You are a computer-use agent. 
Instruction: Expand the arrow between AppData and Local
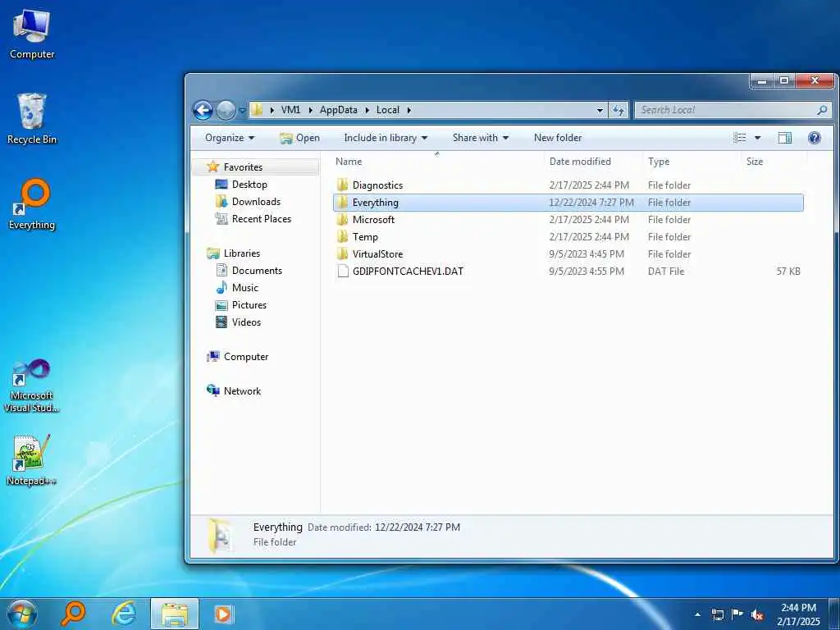(x=367, y=110)
